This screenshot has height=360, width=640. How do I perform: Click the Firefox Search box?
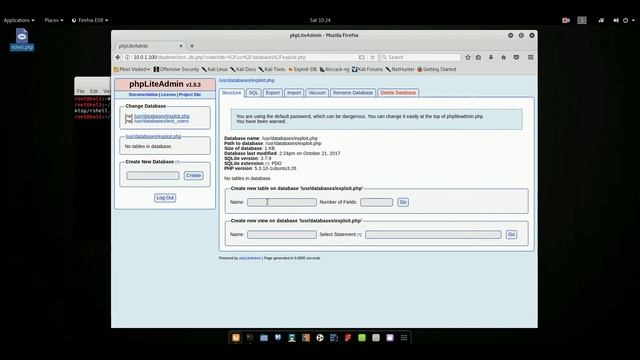[x=420, y=58]
